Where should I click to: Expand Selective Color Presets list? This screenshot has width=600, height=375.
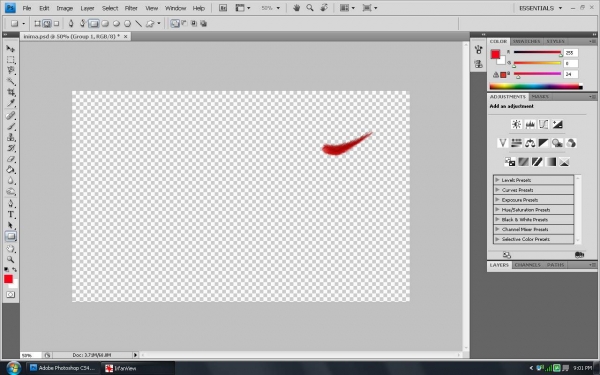(x=534, y=239)
